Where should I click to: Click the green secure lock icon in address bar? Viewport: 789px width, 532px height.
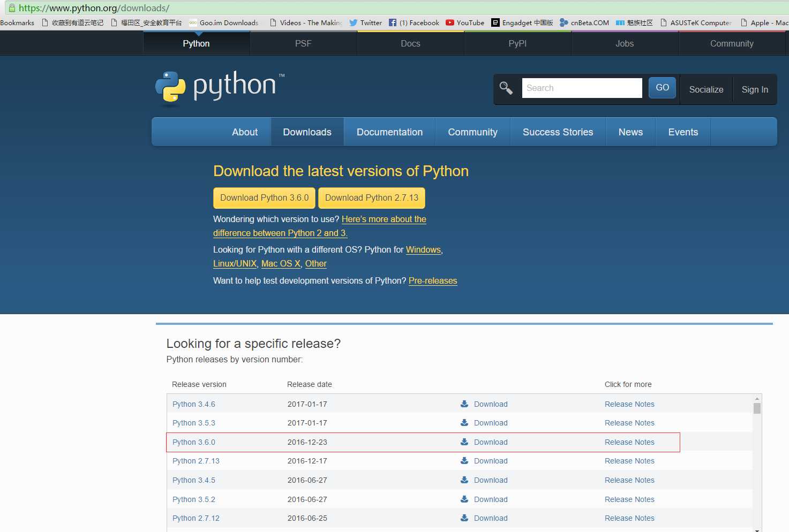click(x=12, y=8)
